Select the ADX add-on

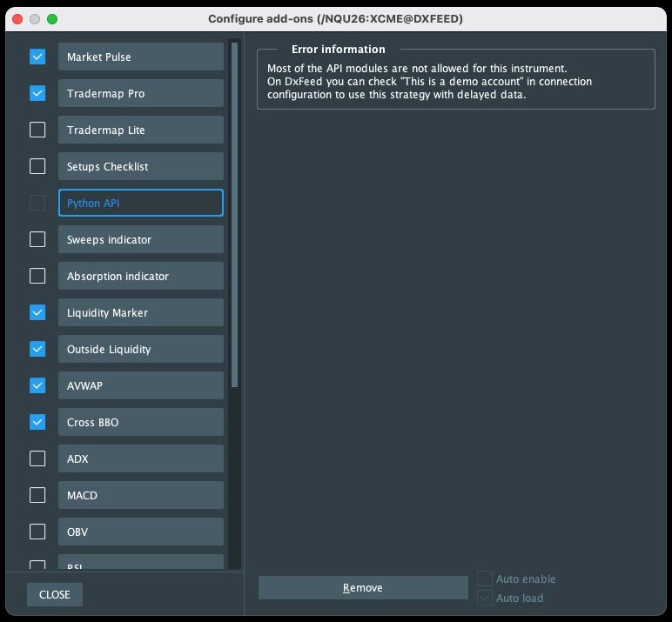point(140,458)
